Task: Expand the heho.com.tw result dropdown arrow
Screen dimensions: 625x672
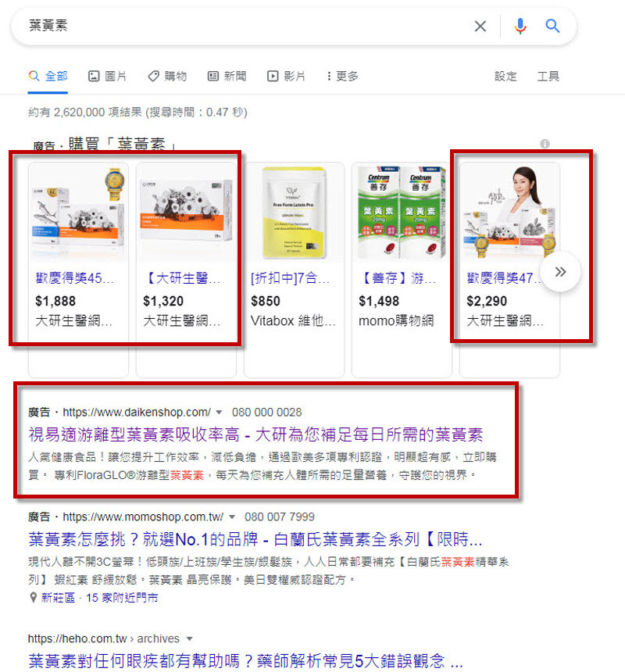Action: (x=189, y=639)
